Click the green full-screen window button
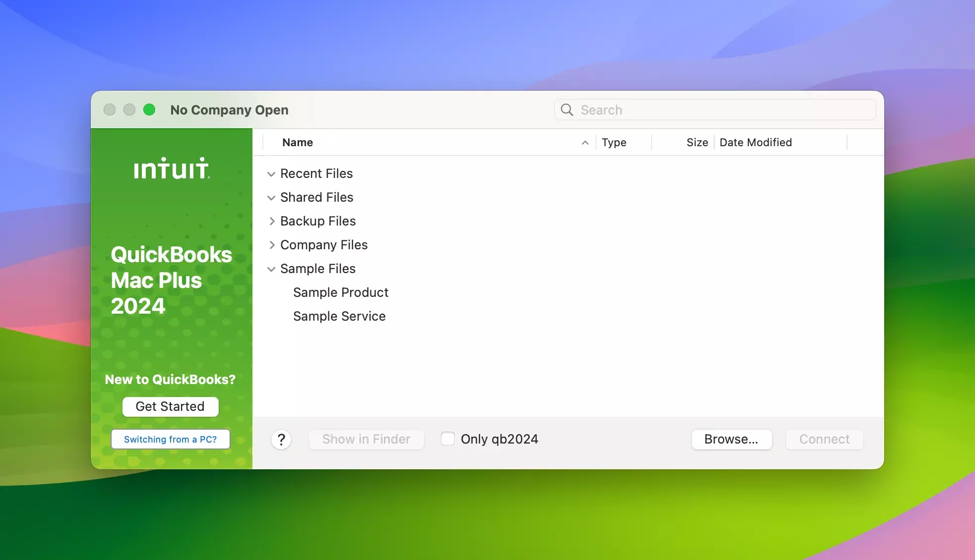975x560 pixels. point(149,110)
